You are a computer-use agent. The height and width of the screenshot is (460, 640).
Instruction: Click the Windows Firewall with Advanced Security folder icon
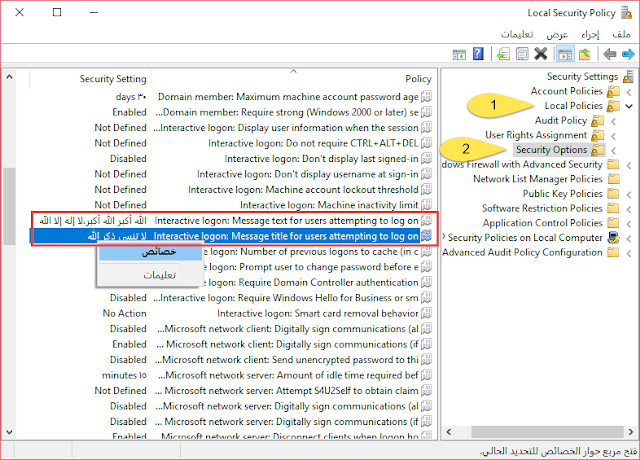613,164
